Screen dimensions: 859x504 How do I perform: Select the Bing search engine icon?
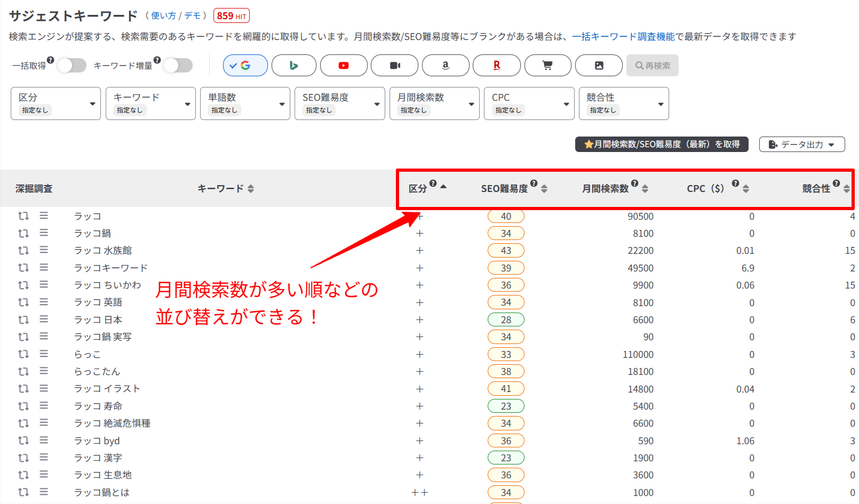click(x=293, y=66)
